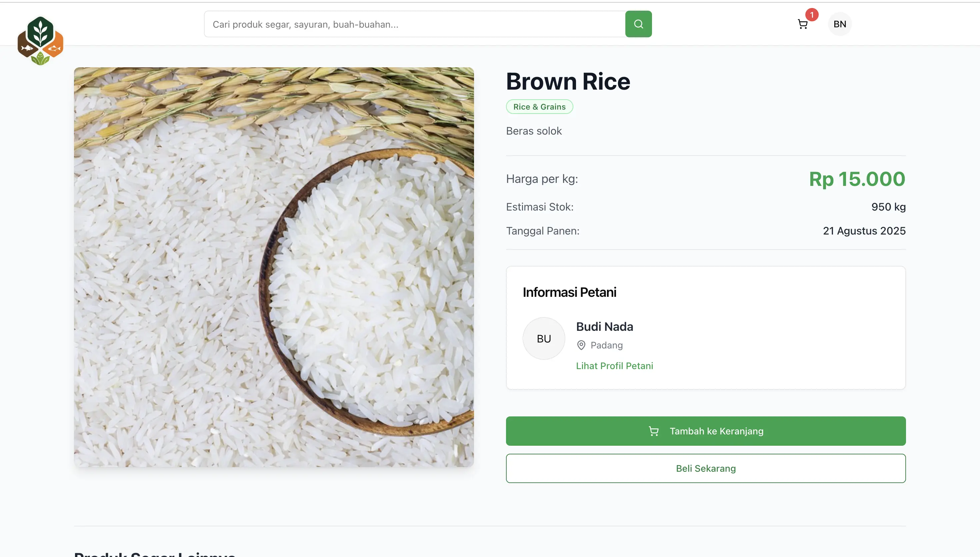Screen dimensions: 980x557
Task: Click the Informasi Petani card heading
Action: click(569, 292)
